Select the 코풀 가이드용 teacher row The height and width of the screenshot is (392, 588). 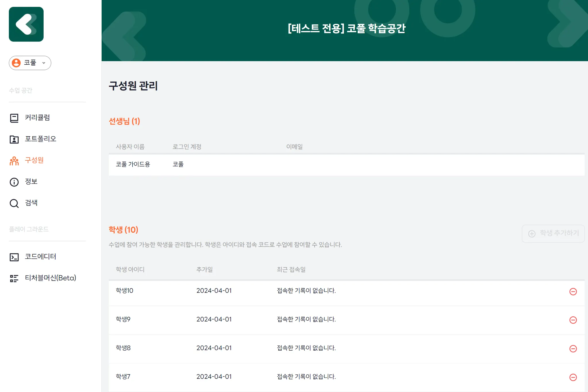pos(347,165)
